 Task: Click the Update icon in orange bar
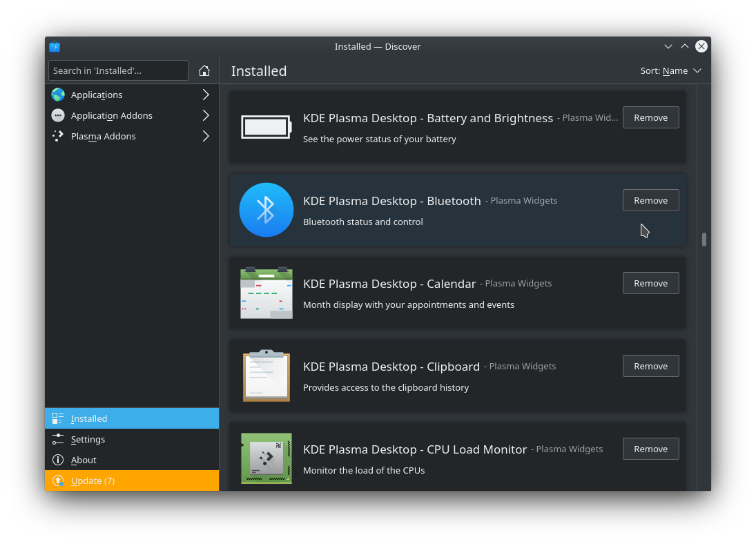point(58,480)
